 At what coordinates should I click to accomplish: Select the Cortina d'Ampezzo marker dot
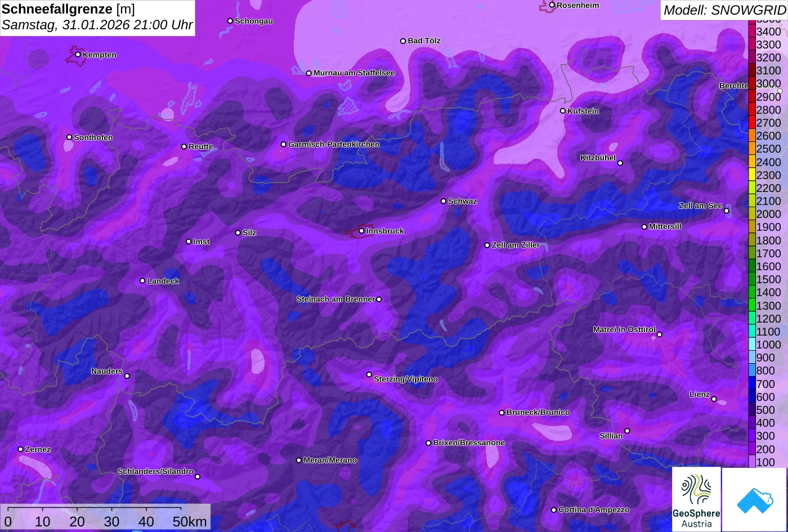click(553, 510)
